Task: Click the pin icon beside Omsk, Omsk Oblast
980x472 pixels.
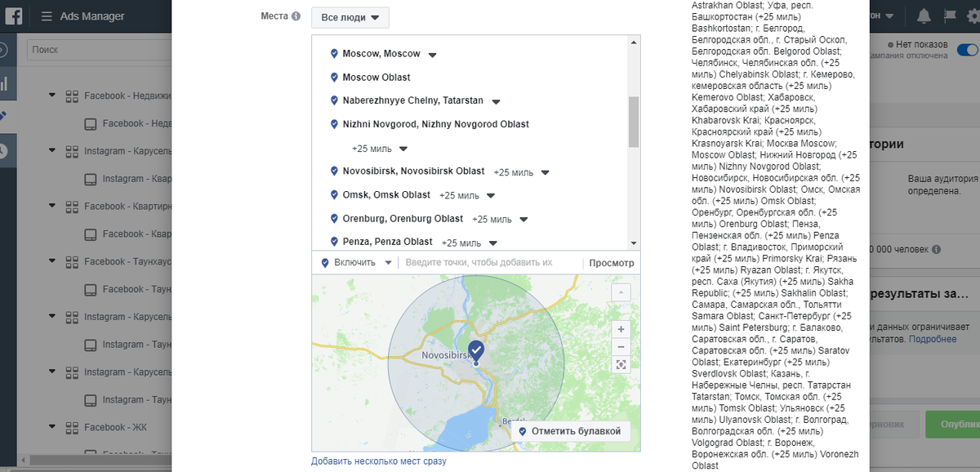Action: click(334, 195)
